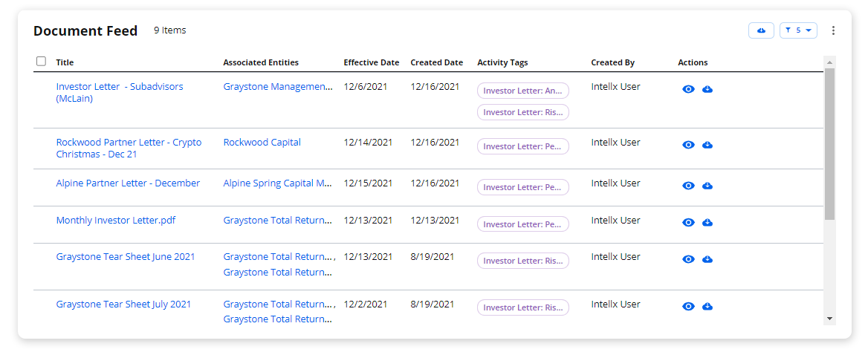868x355 pixels.
Task: Sort by the Created Date column header
Action: [x=436, y=62]
